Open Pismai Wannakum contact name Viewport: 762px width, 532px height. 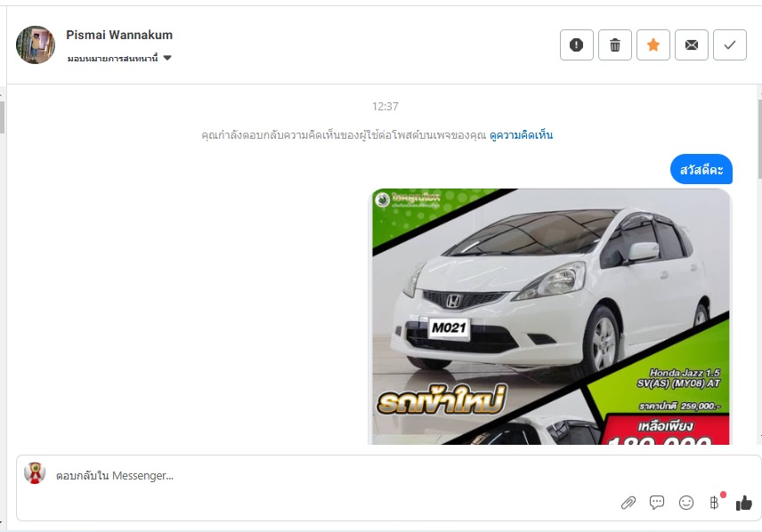click(x=119, y=35)
